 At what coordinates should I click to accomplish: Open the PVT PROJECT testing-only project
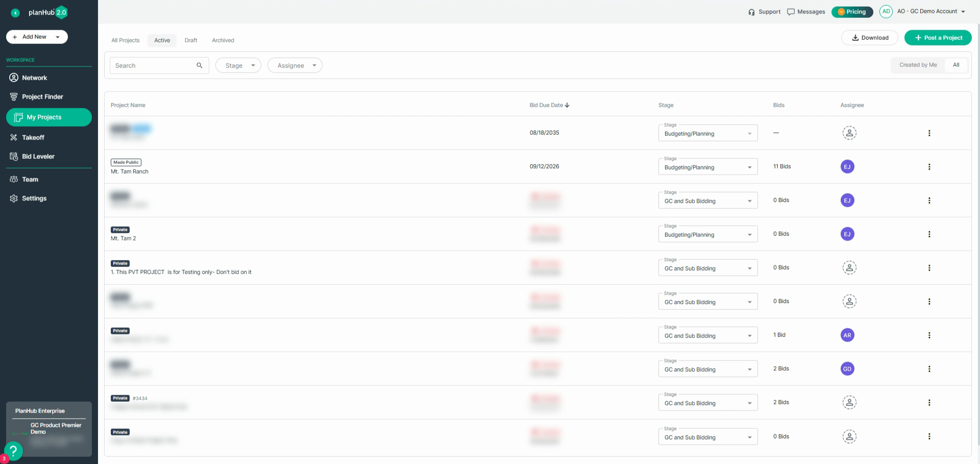pyautogui.click(x=181, y=272)
